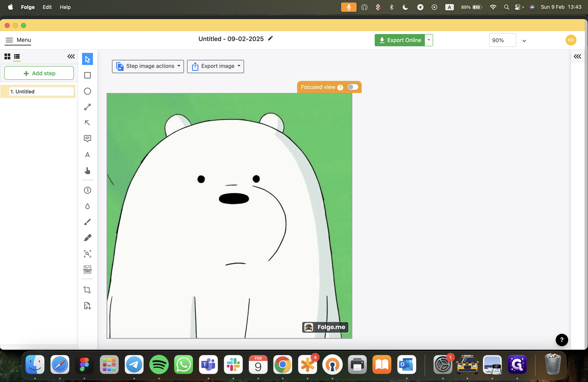This screenshot has width=588, height=382.
Task: Pick the arrow drawing tool
Action: click(87, 123)
